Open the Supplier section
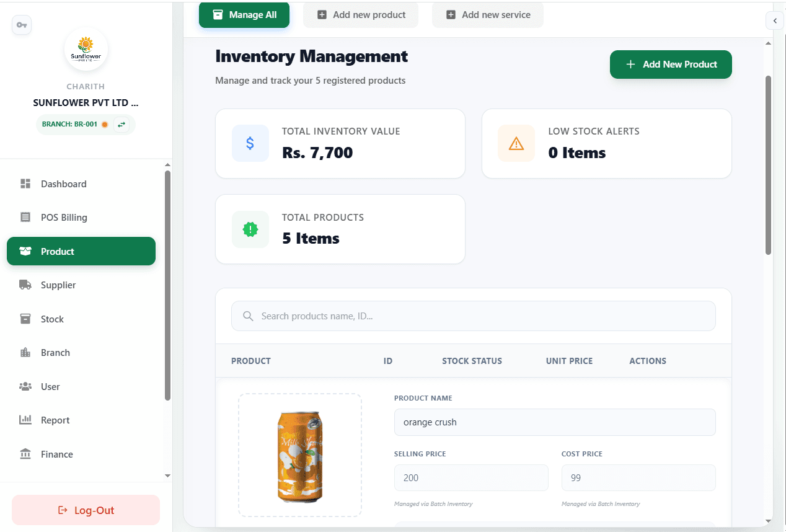The image size is (786, 532). 58,285
